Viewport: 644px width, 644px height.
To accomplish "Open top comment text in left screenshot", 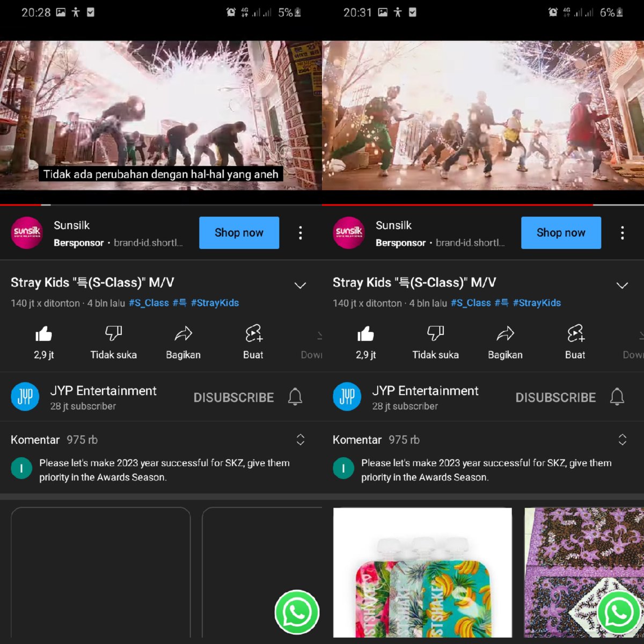I will pyautogui.click(x=164, y=470).
